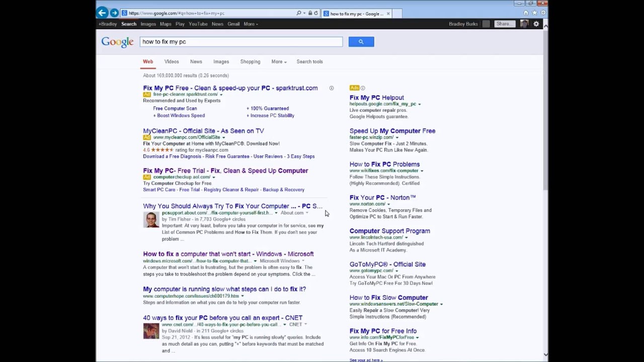Open 'Fix My PC Free' sparktrust ad link
The image size is (644, 362).
coord(230,88)
